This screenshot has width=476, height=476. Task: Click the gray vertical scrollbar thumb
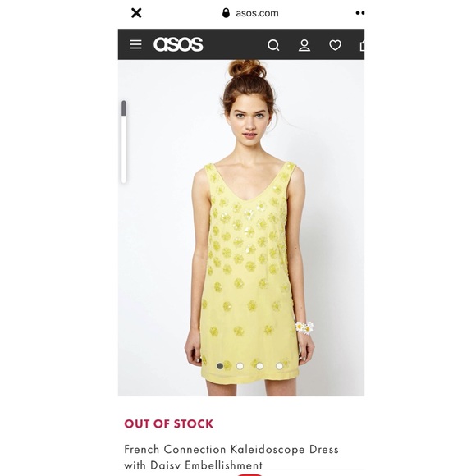click(x=124, y=108)
